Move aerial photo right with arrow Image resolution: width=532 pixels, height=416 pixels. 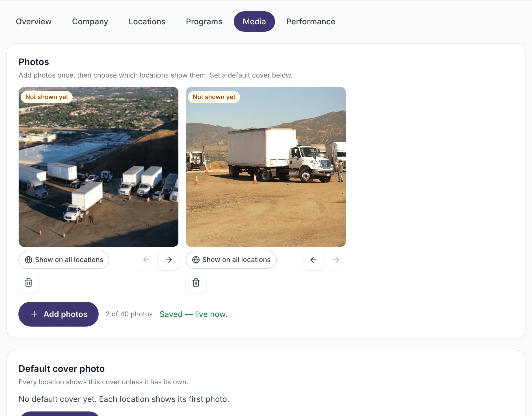[169, 260]
